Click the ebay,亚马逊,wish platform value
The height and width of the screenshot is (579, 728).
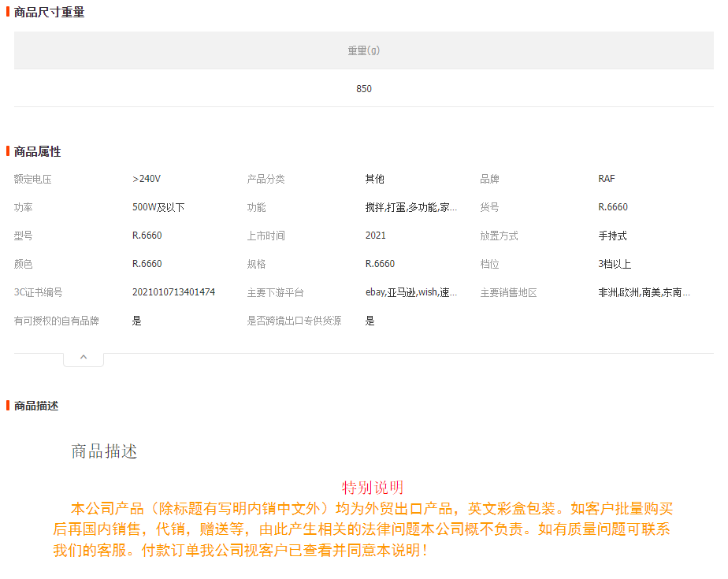click(411, 292)
